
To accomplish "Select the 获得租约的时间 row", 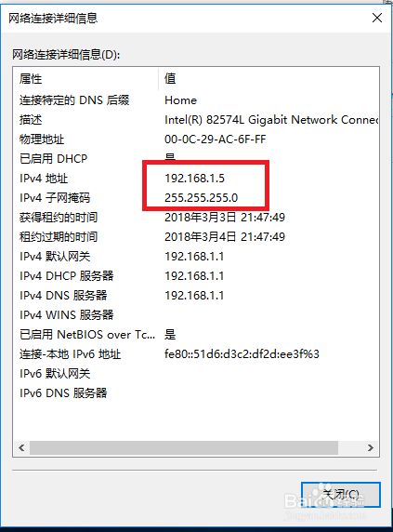I will pyautogui.click(x=196, y=217).
